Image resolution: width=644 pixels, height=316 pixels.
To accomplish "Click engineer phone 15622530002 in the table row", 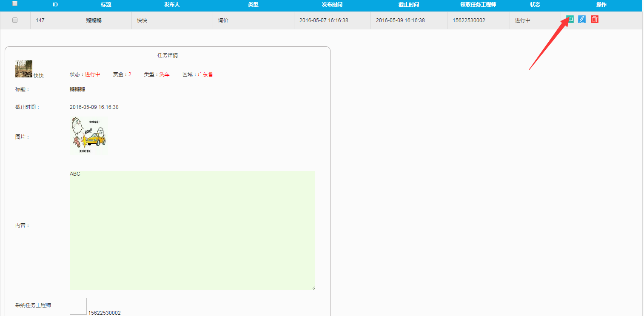I will point(469,20).
